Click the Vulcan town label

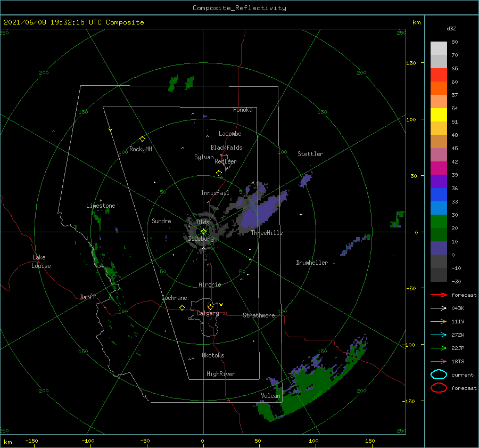(x=270, y=396)
